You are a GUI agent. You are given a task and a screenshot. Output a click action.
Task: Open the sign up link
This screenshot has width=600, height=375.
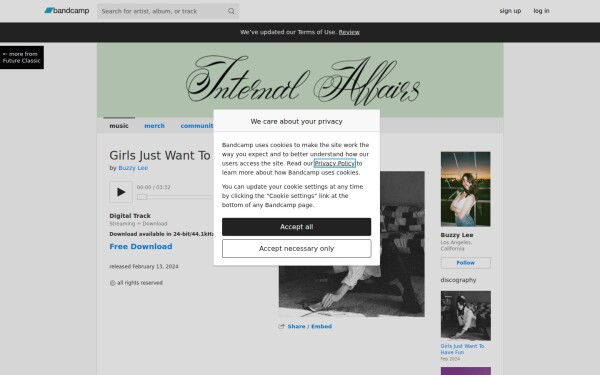coord(510,11)
